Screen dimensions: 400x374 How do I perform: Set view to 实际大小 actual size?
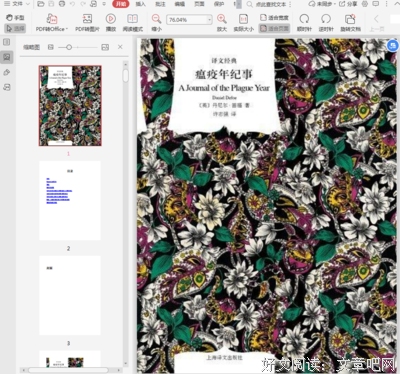(x=244, y=23)
